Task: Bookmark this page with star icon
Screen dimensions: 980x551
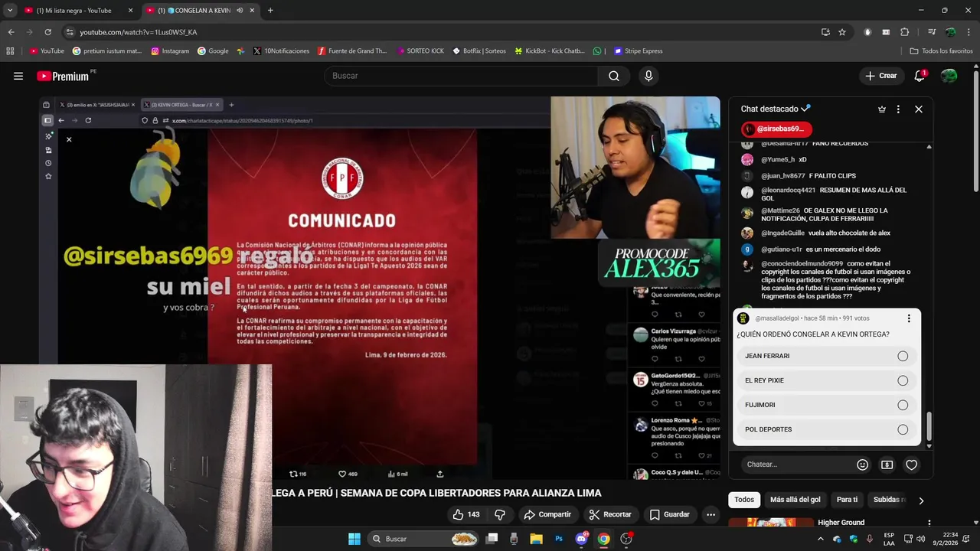Action: coord(842,32)
